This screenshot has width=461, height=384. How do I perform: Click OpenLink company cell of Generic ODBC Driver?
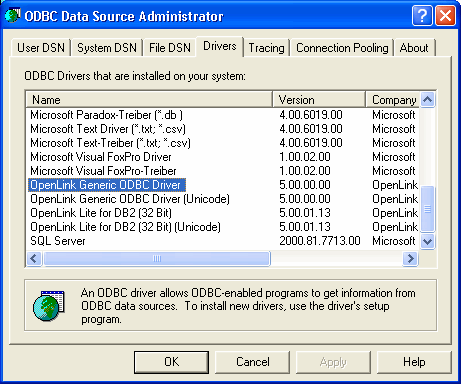point(395,185)
